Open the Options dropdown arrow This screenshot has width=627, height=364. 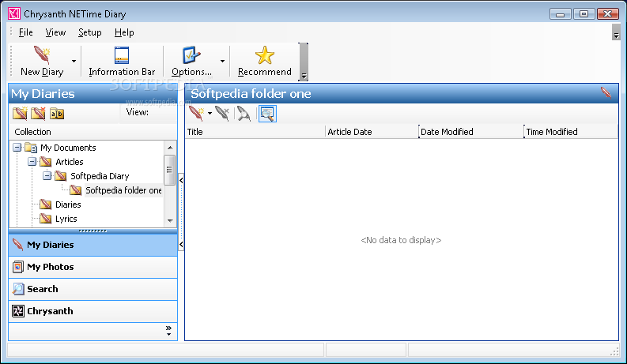(222, 61)
